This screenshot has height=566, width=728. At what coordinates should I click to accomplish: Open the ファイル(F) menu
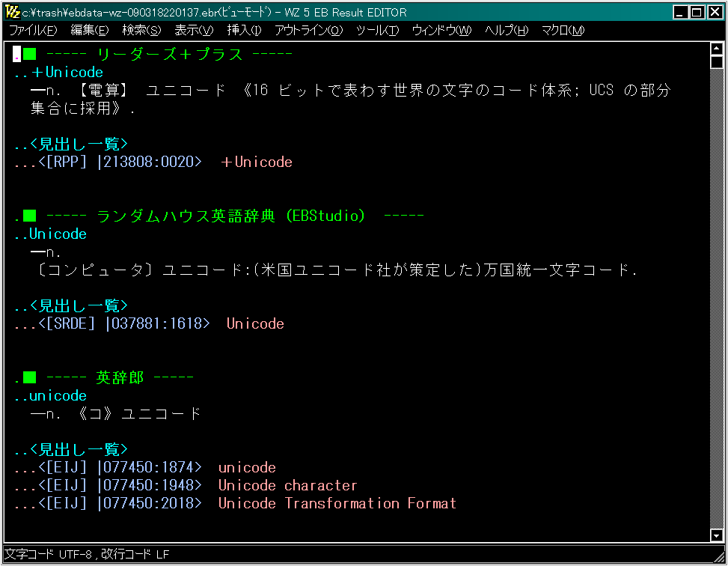(33, 30)
